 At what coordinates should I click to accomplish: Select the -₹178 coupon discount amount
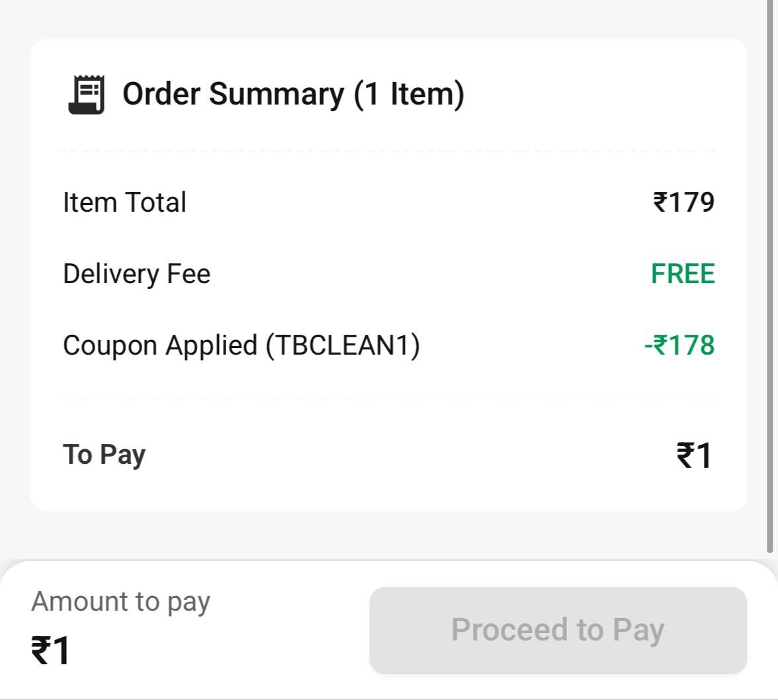tap(679, 345)
